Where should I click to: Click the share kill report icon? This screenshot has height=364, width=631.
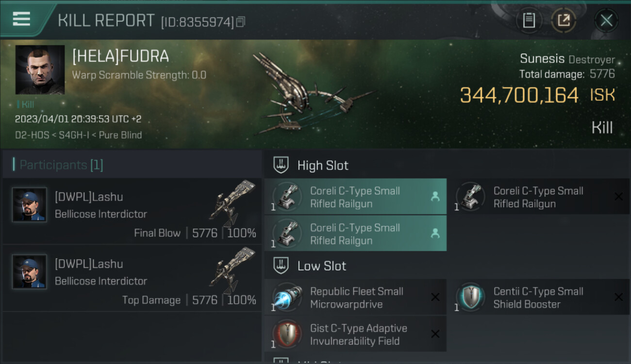coord(564,20)
